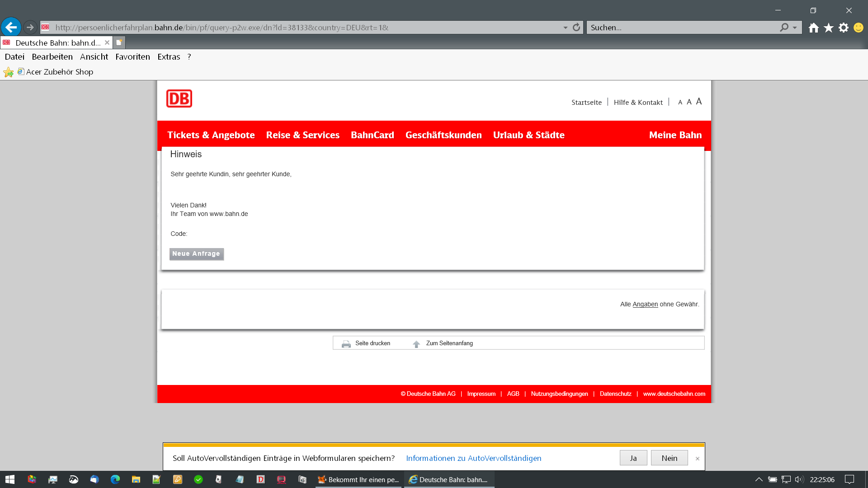
Task: Open the Extras menu
Action: [169, 57]
